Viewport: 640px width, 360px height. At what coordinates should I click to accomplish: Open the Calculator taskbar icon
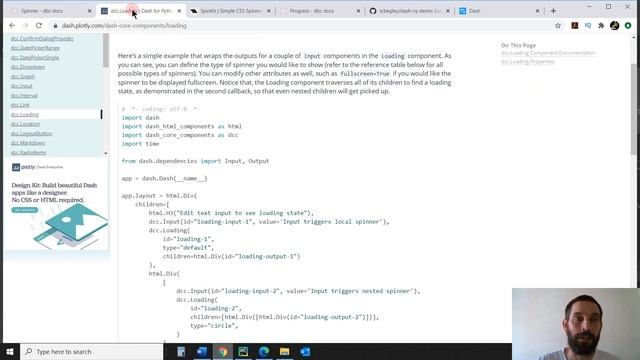181,351
